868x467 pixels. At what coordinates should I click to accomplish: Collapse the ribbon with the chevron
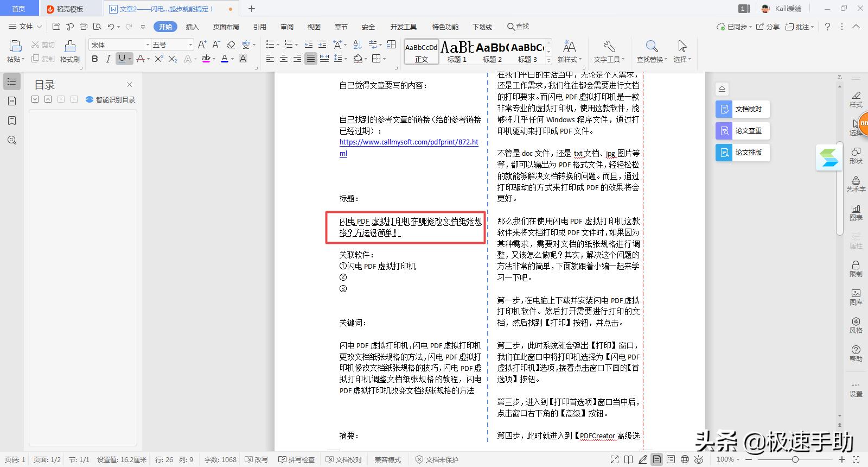pyautogui.click(x=856, y=27)
